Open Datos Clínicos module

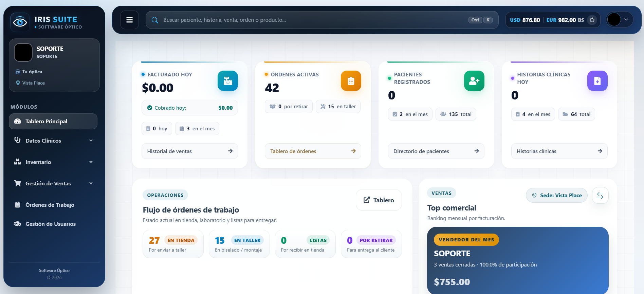coord(53,141)
